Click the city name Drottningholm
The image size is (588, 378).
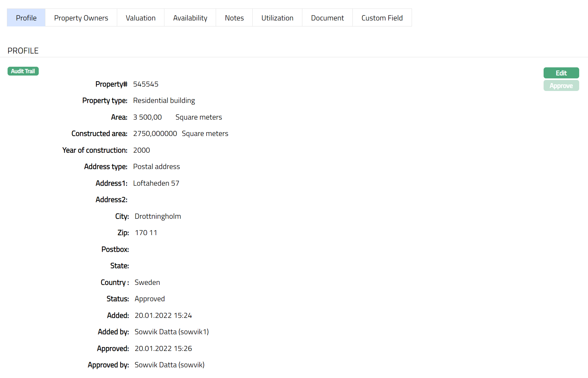point(157,216)
